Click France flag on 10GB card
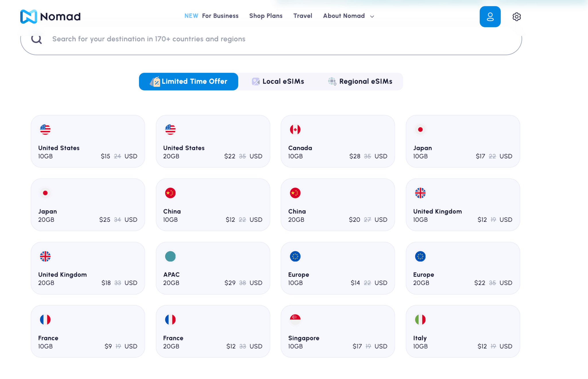588x379 pixels. tap(45, 320)
